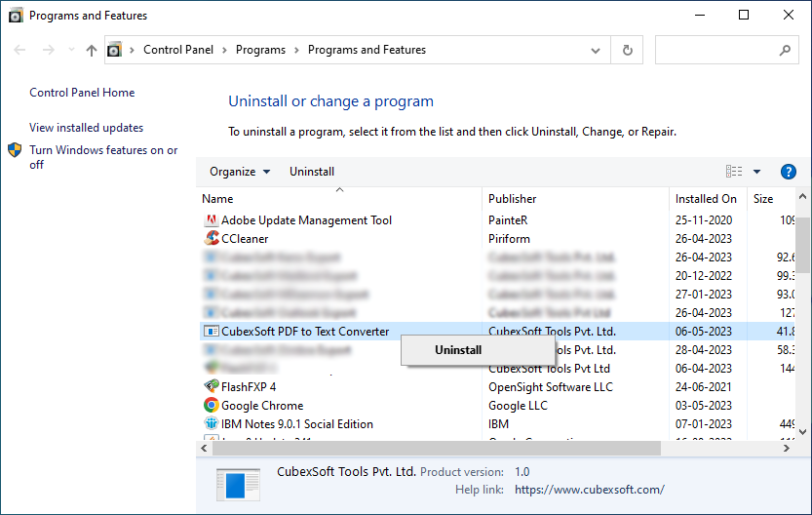Select CubexSoft PDF to Text Converter row
Screen dimensions: 812x515
[497, 332]
